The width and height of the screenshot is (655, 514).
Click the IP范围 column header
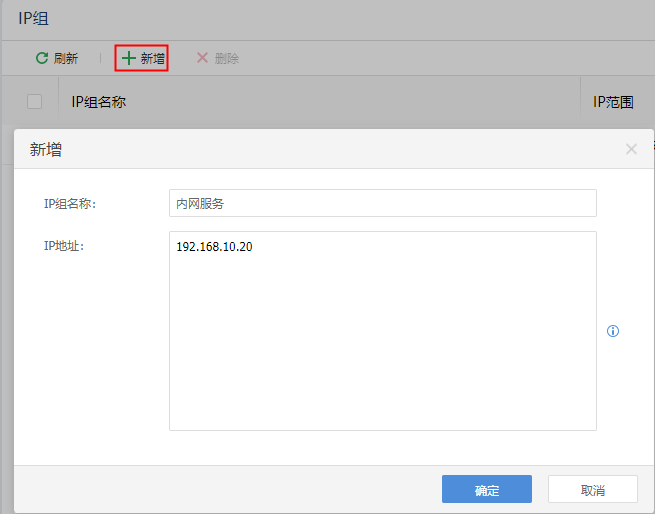[613, 101]
